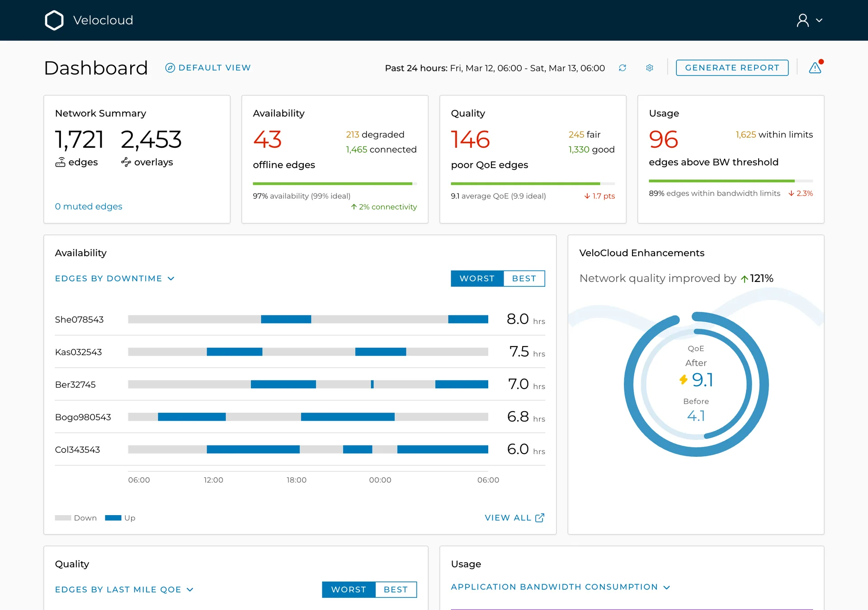Click the overlays link icon
This screenshot has width=868, height=610.
(x=126, y=162)
